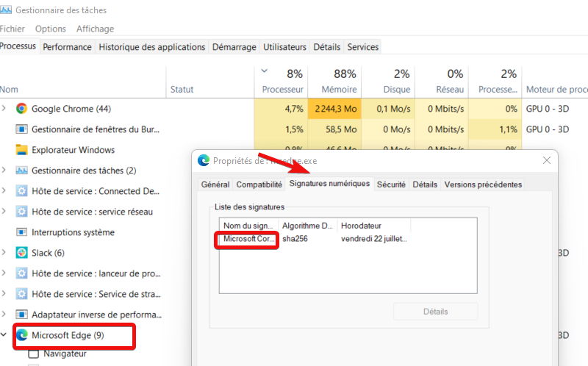Viewport: 588px width, 366px height.
Task: Close the Propriétés dialog
Action: (546, 160)
